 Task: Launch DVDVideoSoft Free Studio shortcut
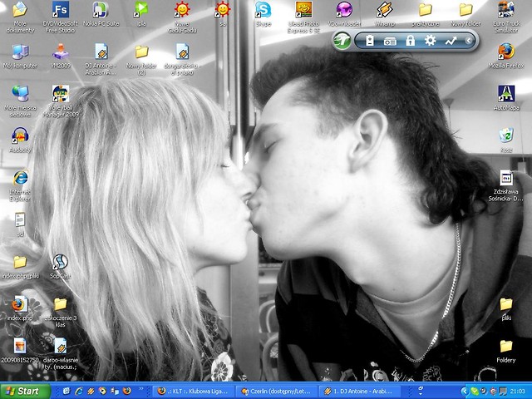(61, 17)
